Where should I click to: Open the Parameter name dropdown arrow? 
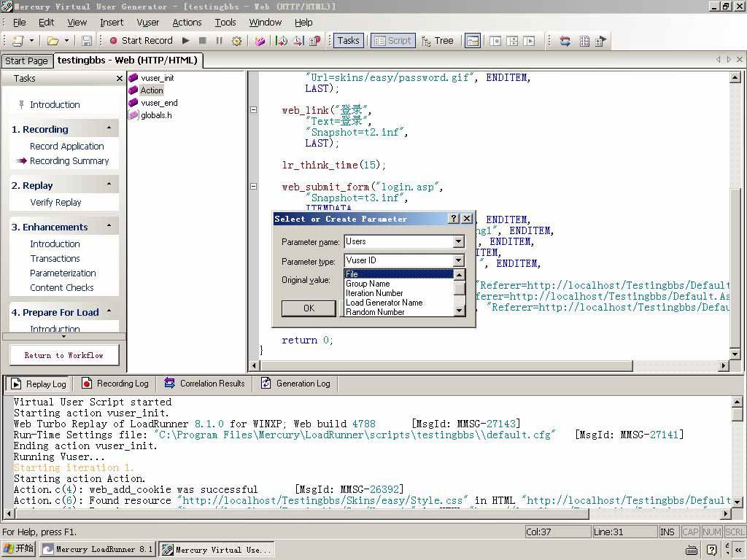(458, 242)
